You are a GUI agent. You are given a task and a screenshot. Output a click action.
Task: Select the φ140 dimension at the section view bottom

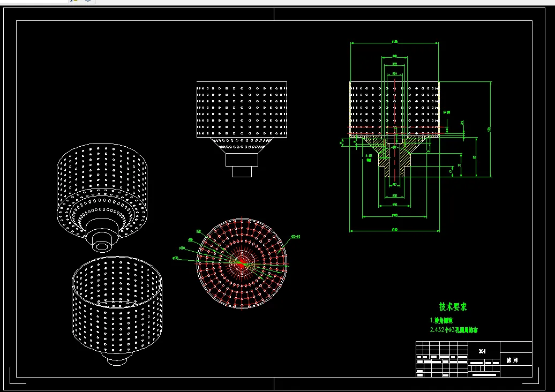point(395,230)
